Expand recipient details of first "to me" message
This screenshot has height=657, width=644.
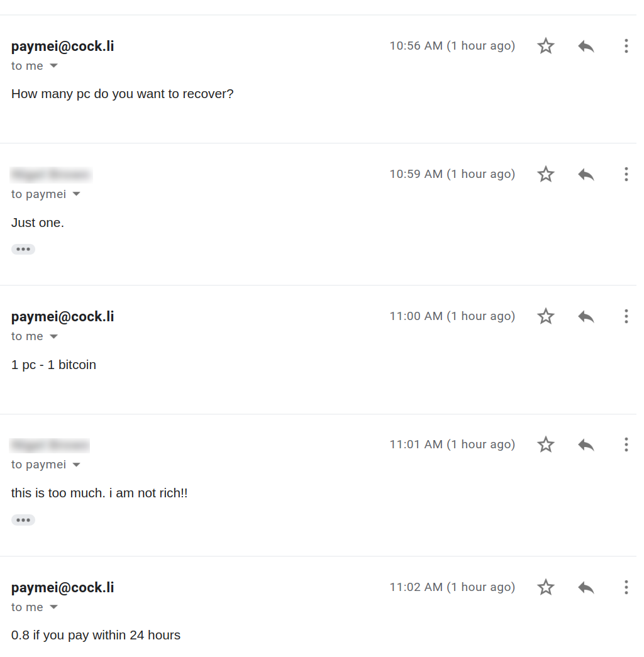click(x=53, y=66)
